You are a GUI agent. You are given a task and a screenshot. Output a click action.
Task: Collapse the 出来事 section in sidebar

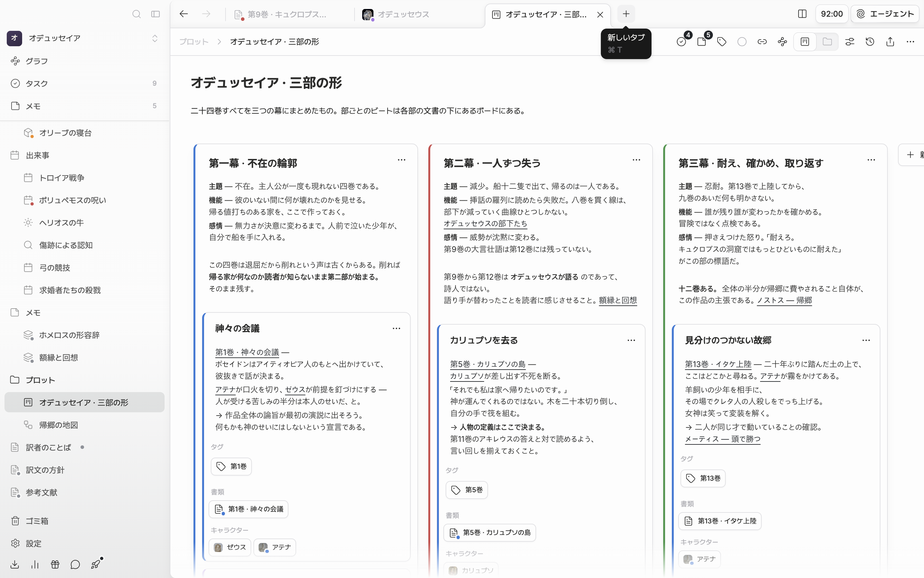click(x=84, y=155)
